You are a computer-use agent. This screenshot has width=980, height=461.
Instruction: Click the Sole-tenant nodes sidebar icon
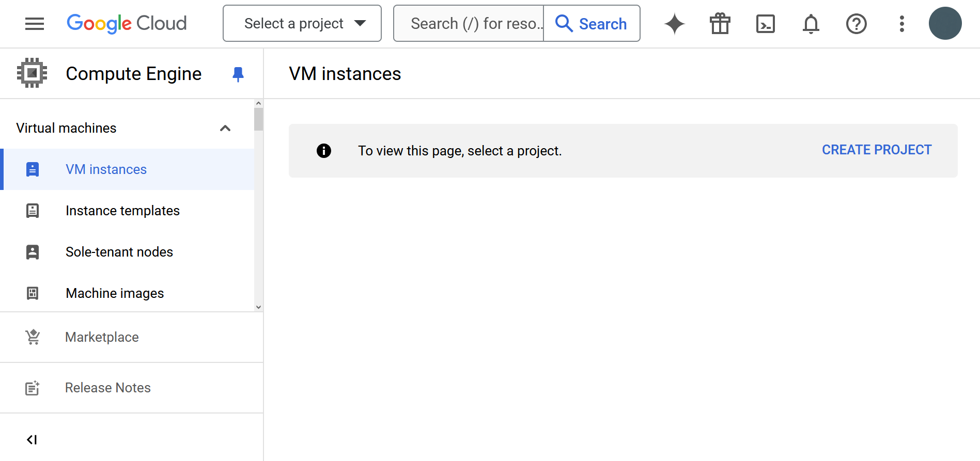pos(33,252)
